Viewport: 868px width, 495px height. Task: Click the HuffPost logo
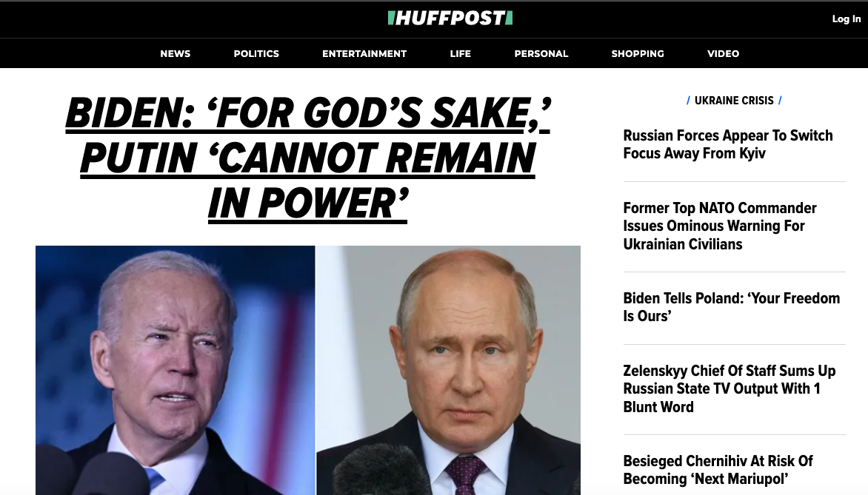point(450,18)
